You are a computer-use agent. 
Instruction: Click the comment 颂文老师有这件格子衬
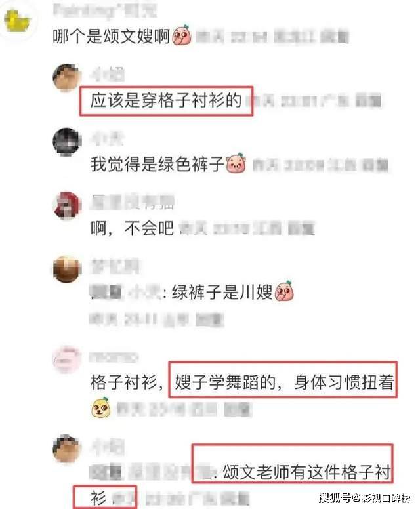307,472
